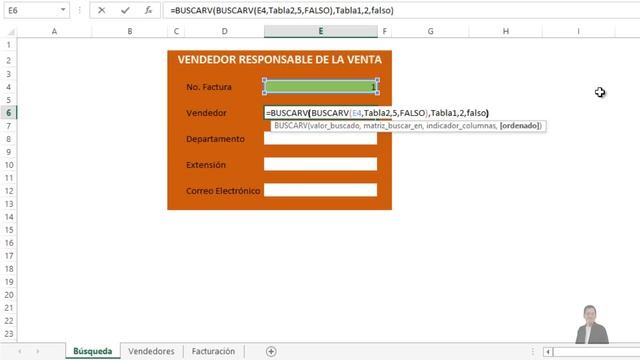The width and height of the screenshot is (640, 360).
Task: Select column A header
Action: (x=54, y=31)
